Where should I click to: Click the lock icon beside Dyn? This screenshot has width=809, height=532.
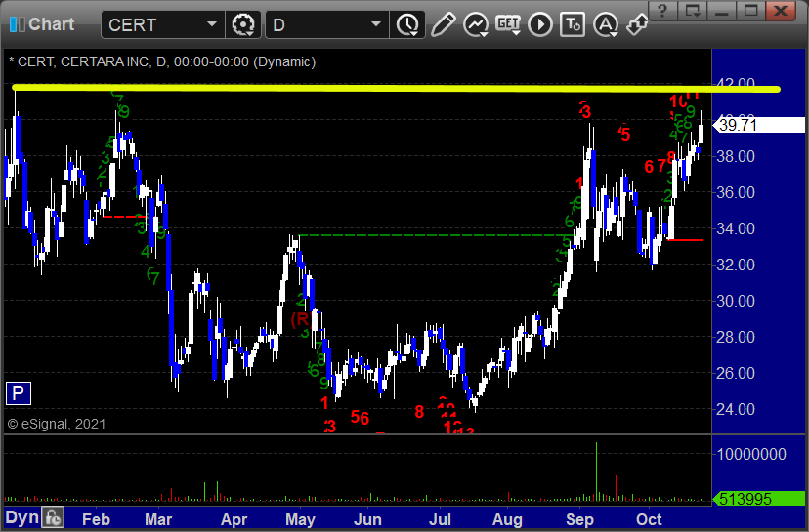[53, 517]
